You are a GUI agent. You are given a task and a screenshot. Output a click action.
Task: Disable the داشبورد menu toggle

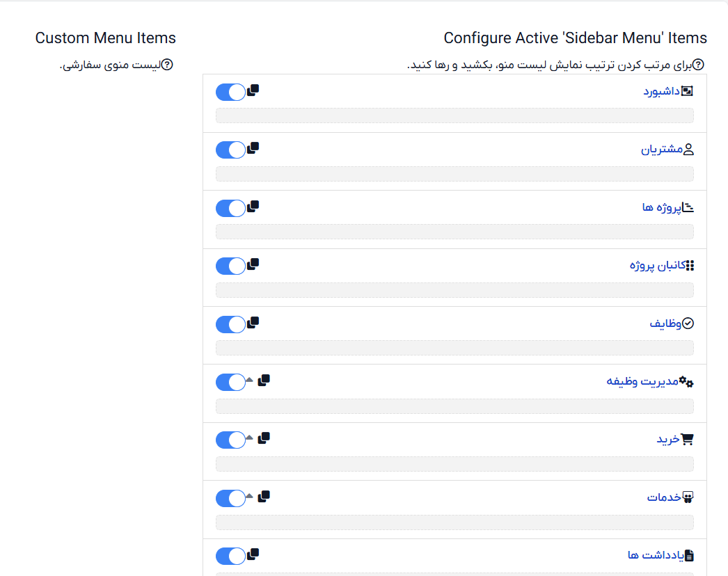pos(231,92)
